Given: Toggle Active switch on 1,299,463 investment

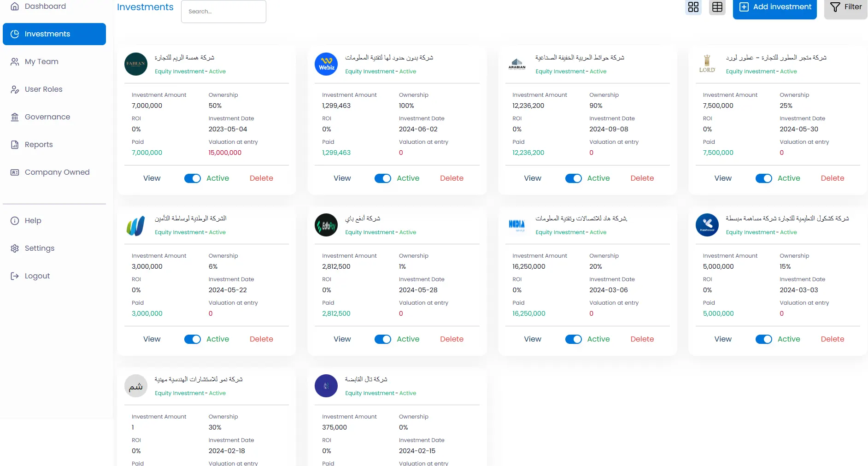Looking at the screenshot, I should click(x=383, y=178).
